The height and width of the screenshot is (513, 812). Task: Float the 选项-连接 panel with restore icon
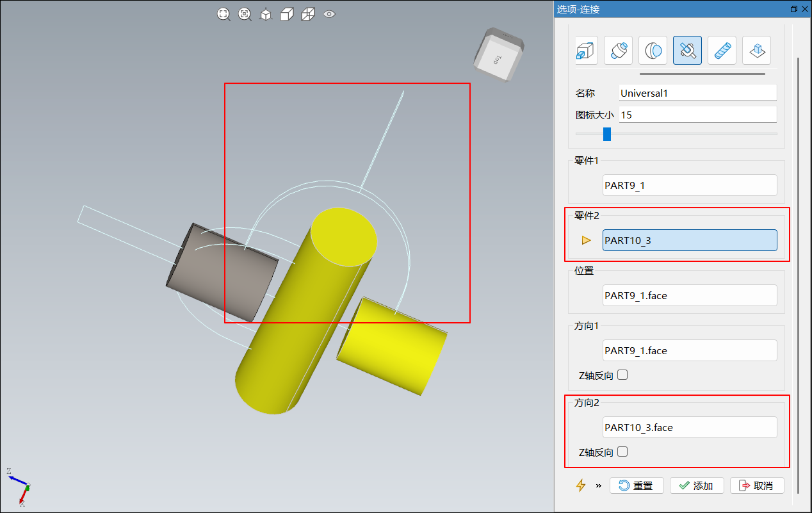pos(794,9)
